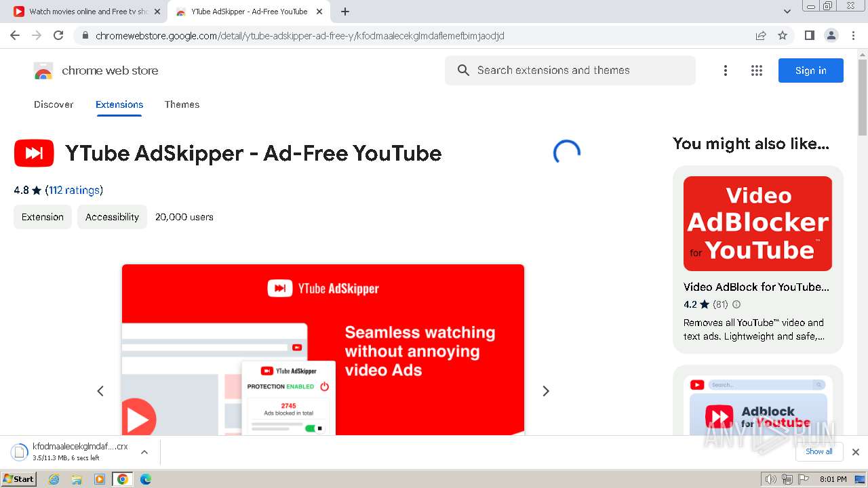Open a new browser tab
This screenshot has width=868, height=488.
(345, 12)
